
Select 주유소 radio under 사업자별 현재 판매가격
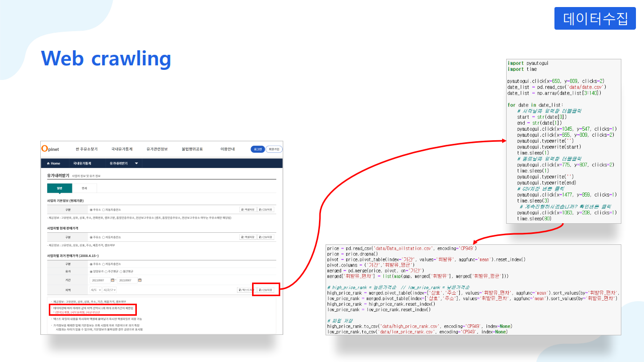(x=91, y=237)
